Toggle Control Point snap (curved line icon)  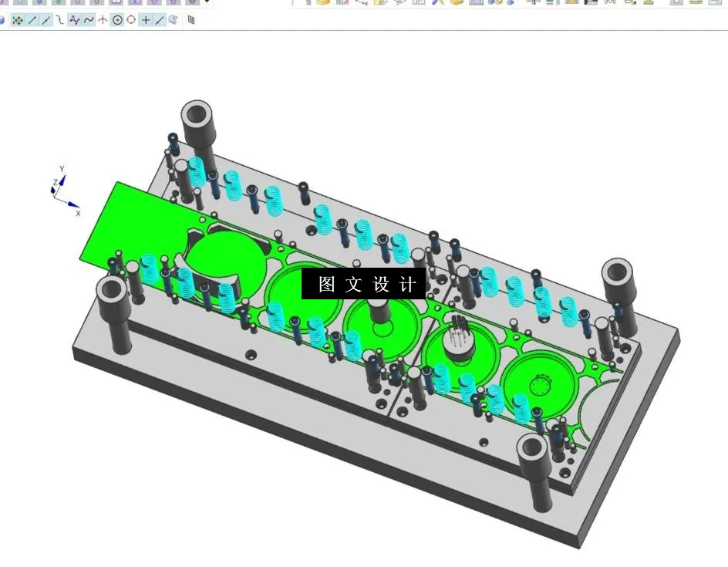coord(60,20)
